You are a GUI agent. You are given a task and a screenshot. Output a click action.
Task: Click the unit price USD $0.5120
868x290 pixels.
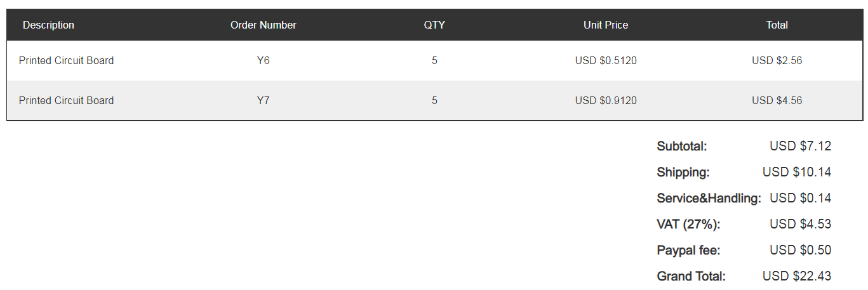coord(606,61)
